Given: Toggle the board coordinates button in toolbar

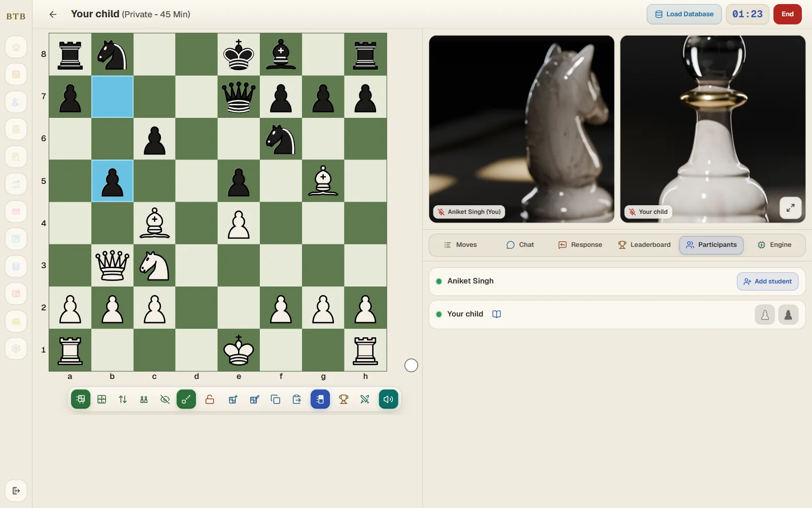Looking at the screenshot, I should pos(81,399).
